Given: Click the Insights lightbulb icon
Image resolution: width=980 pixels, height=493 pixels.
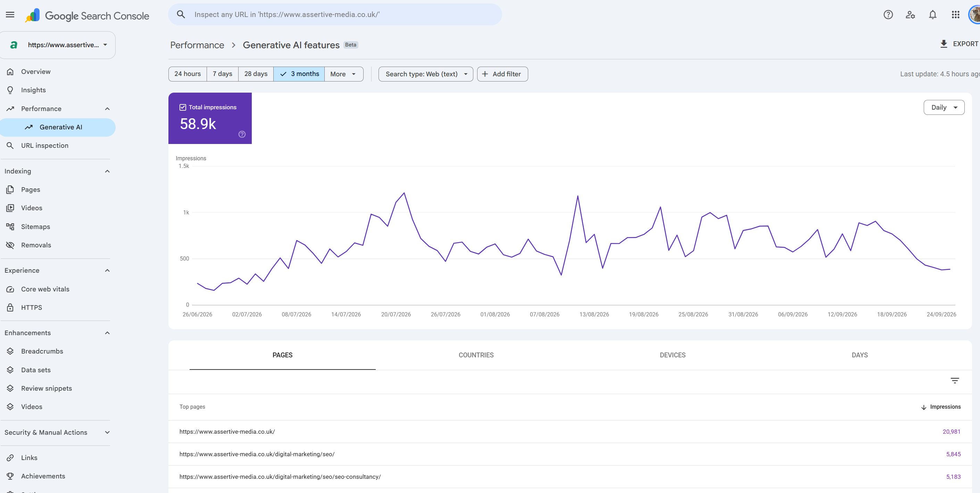Looking at the screenshot, I should [x=10, y=90].
